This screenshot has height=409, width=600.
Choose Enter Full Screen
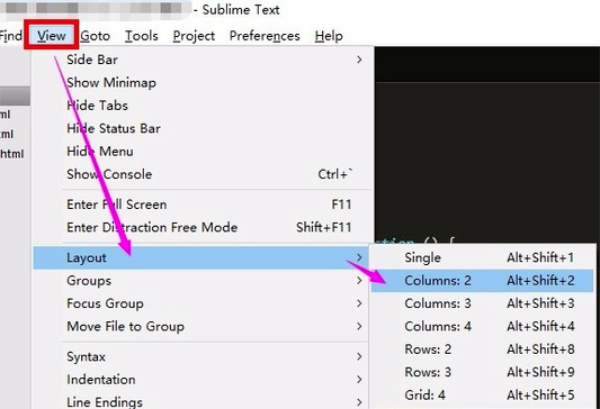pos(202,204)
